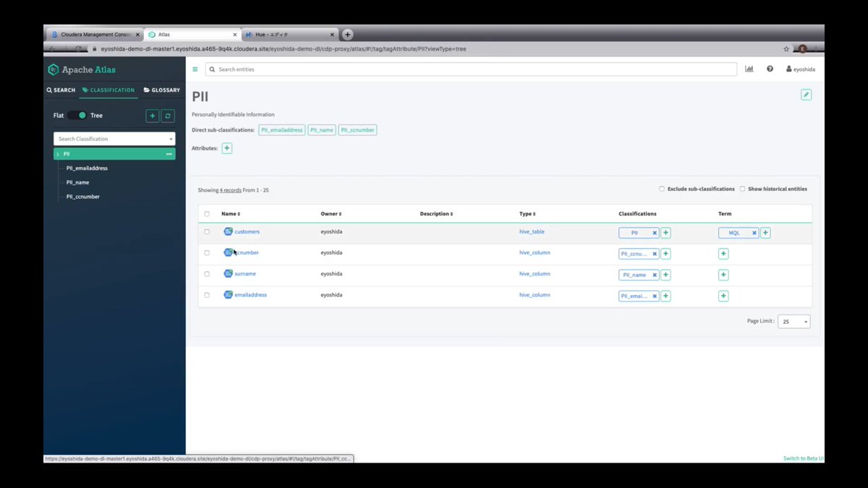Screen dimensions: 868x488
Task: Sort the table by Owner column
Action: pos(331,214)
